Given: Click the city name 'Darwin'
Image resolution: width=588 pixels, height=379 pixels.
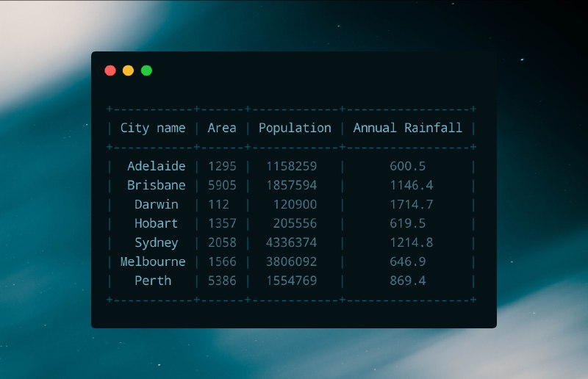Looking at the screenshot, I should [x=157, y=204].
